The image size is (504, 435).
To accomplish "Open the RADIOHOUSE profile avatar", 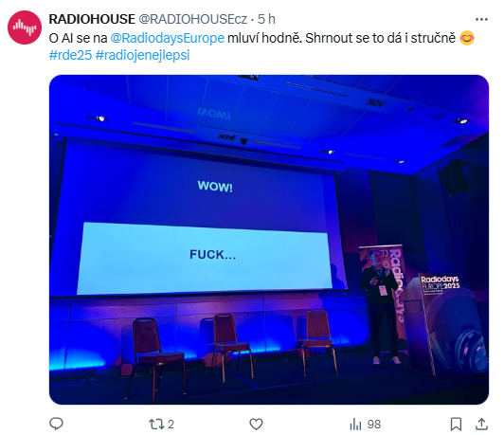I will 25,27.
